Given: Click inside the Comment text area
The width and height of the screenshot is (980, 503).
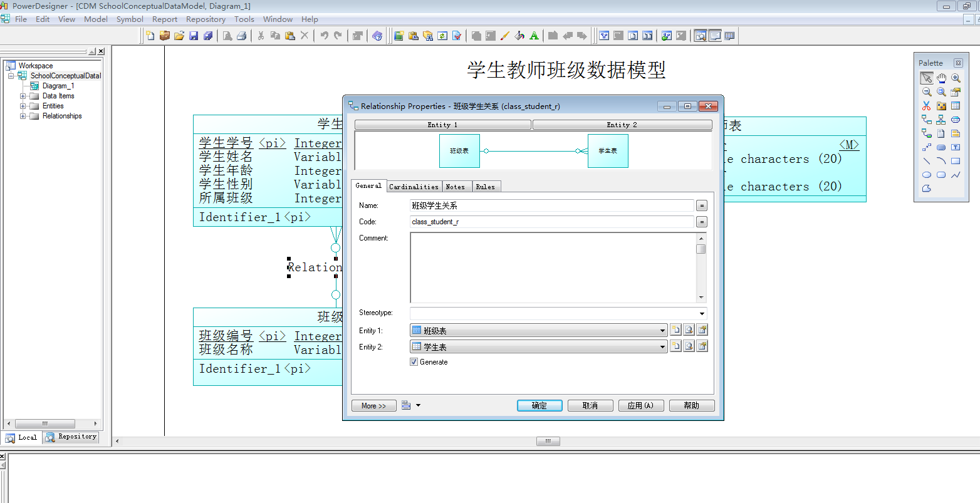Looking at the screenshot, I should 553,267.
